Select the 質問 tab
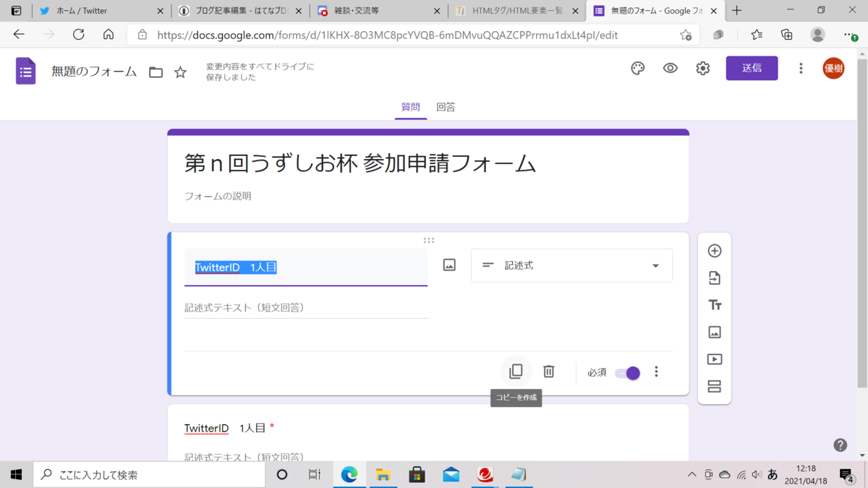 tap(410, 106)
